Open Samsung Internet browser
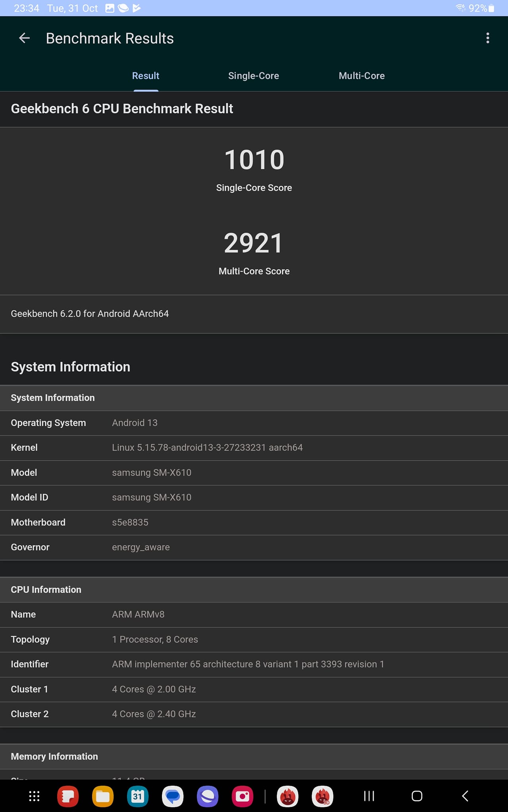Viewport: 508px width, 812px height. [x=208, y=796]
